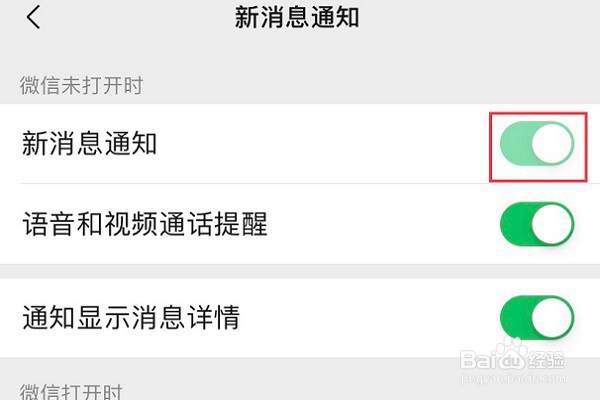The width and height of the screenshot is (600, 400).
Task: Toggle the 通知显示消息详情 switch
Action: click(537, 317)
